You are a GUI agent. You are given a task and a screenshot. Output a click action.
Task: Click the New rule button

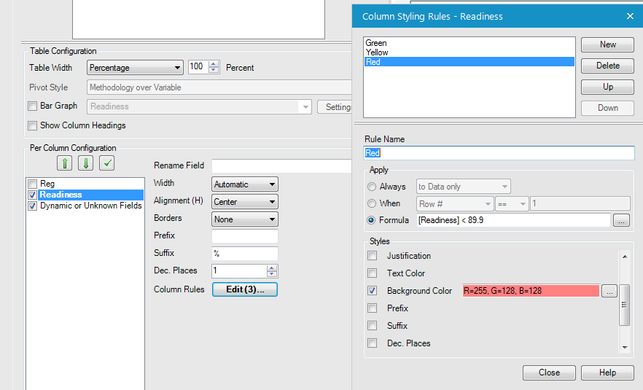[607, 45]
